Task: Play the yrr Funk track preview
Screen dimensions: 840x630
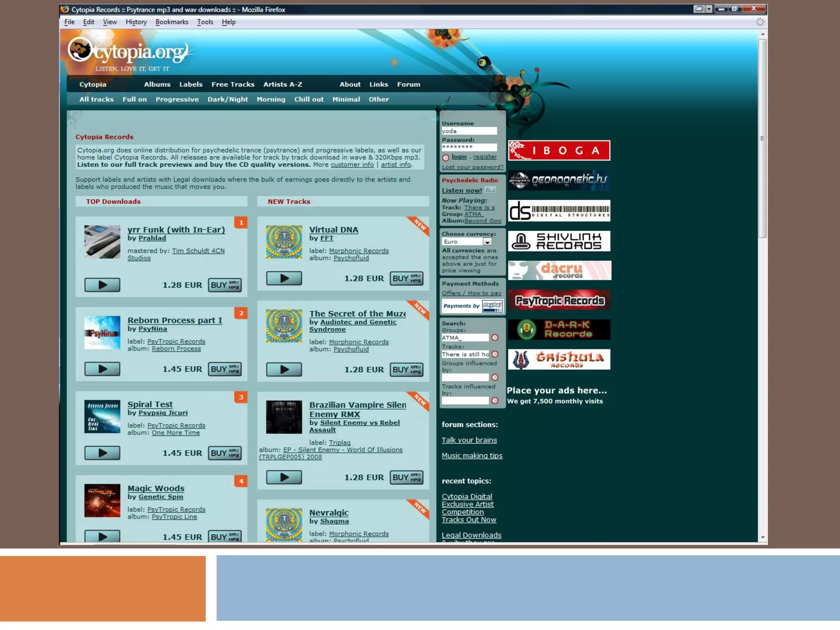Action: pos(102,285)
